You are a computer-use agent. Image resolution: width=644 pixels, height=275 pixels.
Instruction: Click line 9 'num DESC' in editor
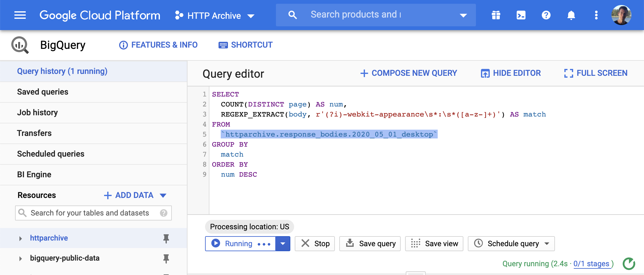[x=239, y=174]
